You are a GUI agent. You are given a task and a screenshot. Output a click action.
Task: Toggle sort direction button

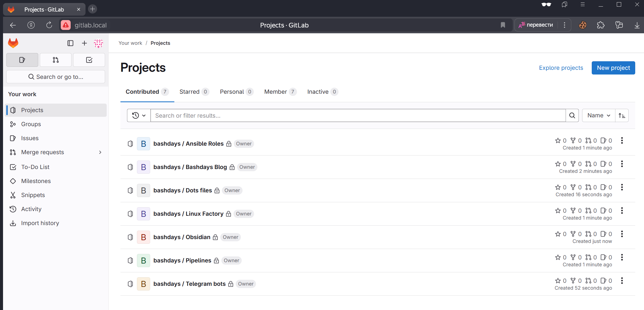622,115
